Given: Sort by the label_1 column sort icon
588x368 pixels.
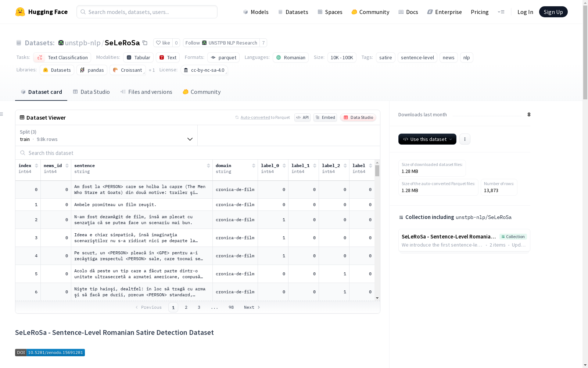Looking at the screenshot, I should click(x=315, y=166).
